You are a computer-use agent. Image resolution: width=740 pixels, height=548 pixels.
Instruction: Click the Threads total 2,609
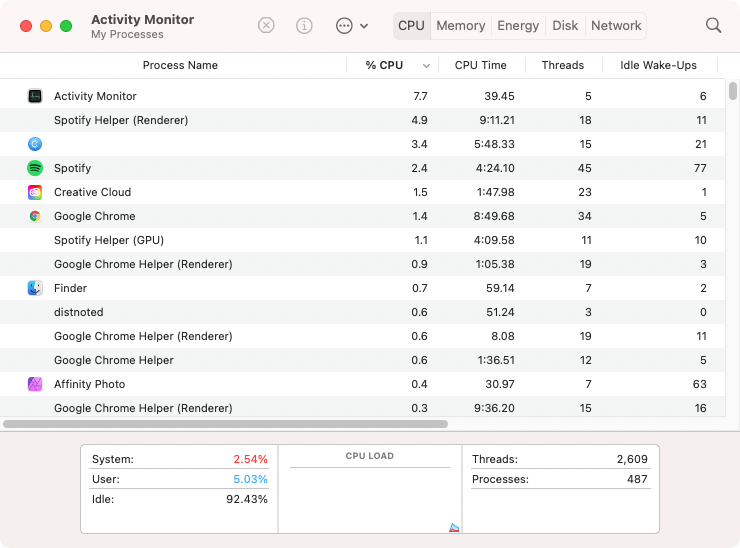point(632,459)
